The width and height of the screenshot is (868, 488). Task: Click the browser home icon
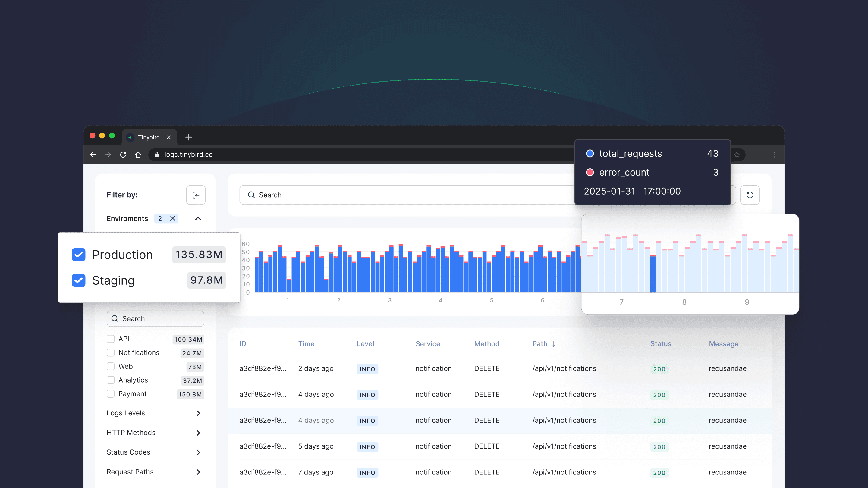(x=138, y=155)
